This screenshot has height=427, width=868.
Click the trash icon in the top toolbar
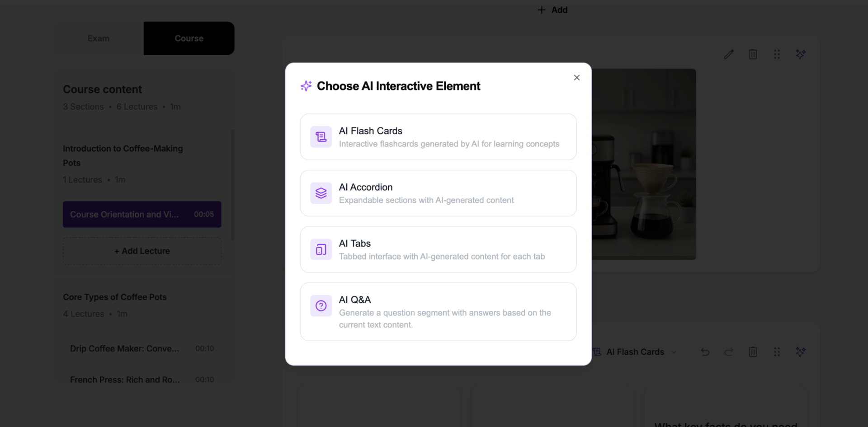tap(753, 54)
